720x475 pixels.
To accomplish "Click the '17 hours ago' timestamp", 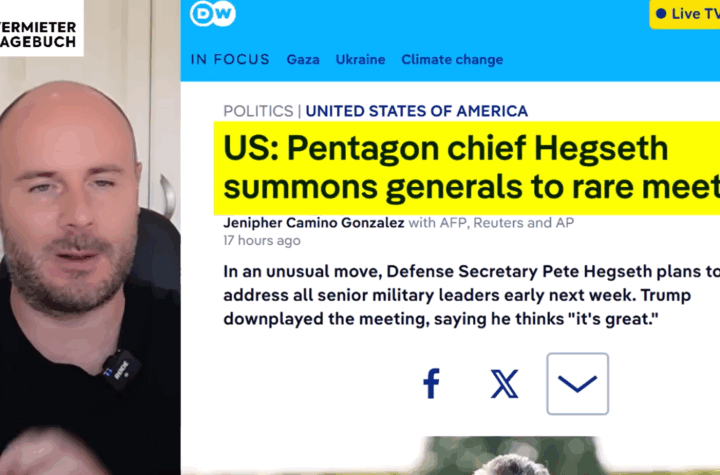I will [262, 241].
